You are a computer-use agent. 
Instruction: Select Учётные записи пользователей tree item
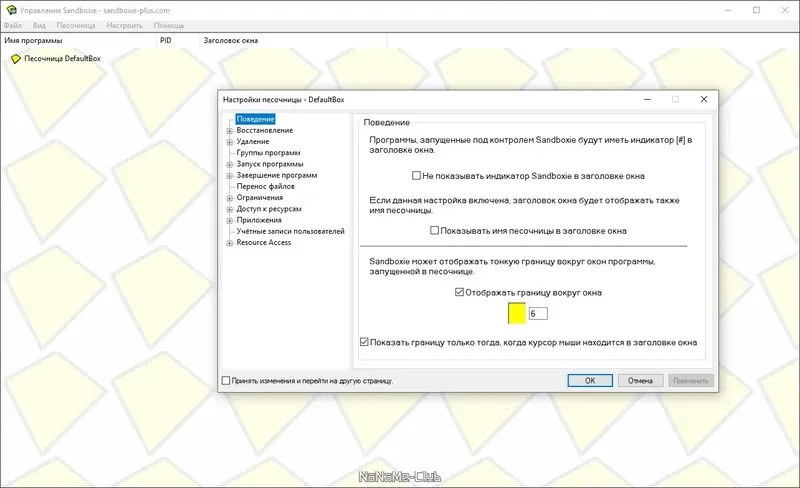pos(290,231)
